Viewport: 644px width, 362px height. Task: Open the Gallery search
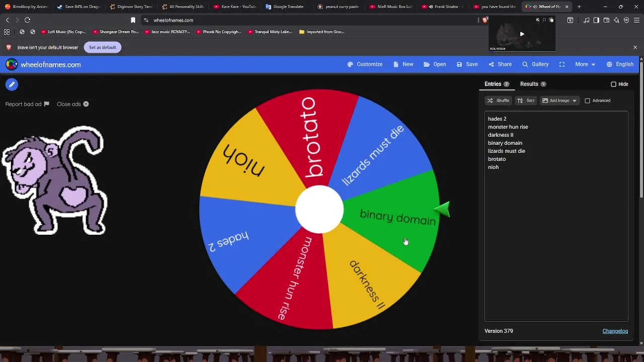pyautogui.click(x=535, y=64)
